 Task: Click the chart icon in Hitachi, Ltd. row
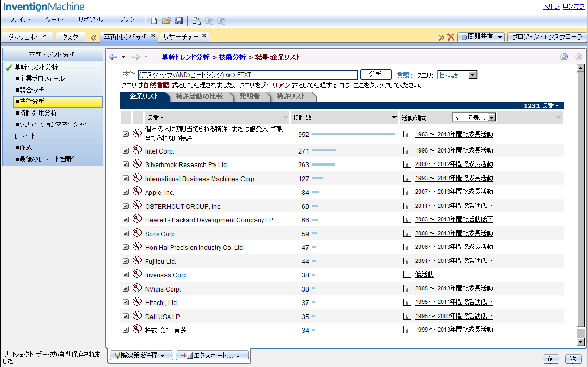click(x=406, y=302)
